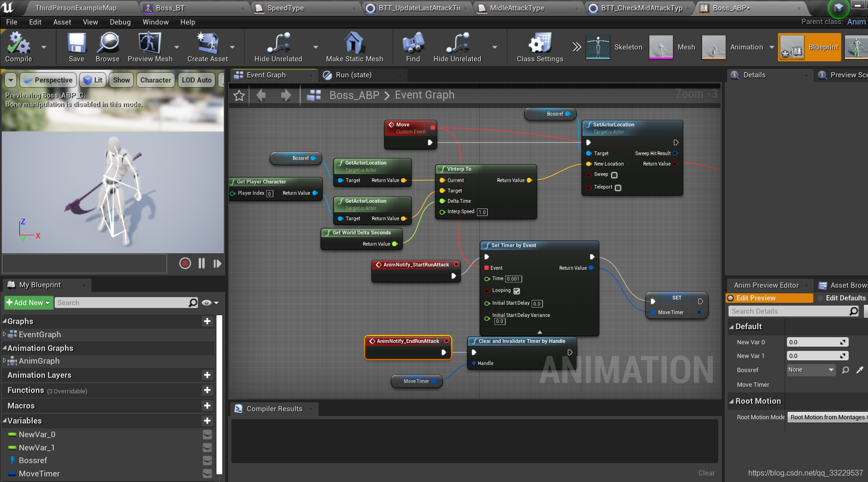868x482 pixels.
Task: Switch to Boss_BT tab
Action: coord(170,8)
